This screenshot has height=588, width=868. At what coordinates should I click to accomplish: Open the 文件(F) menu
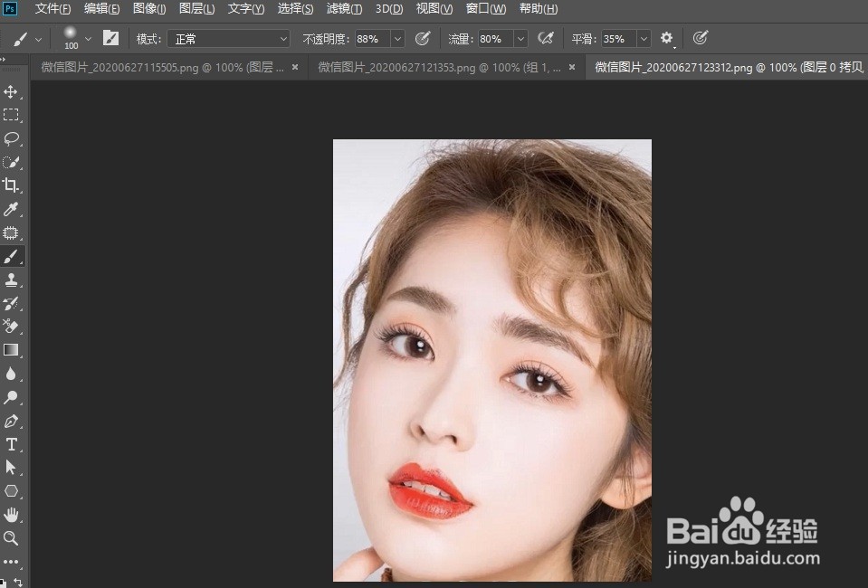(x=52, y=9)
